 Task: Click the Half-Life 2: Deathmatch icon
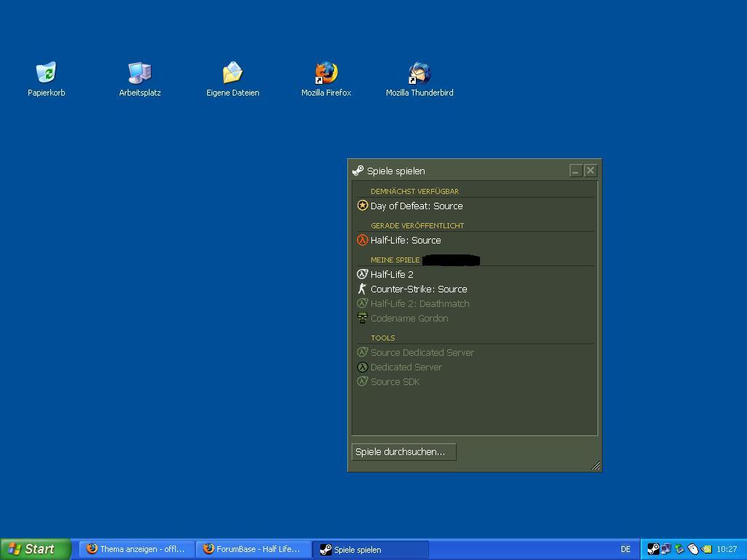click(363, 303)
